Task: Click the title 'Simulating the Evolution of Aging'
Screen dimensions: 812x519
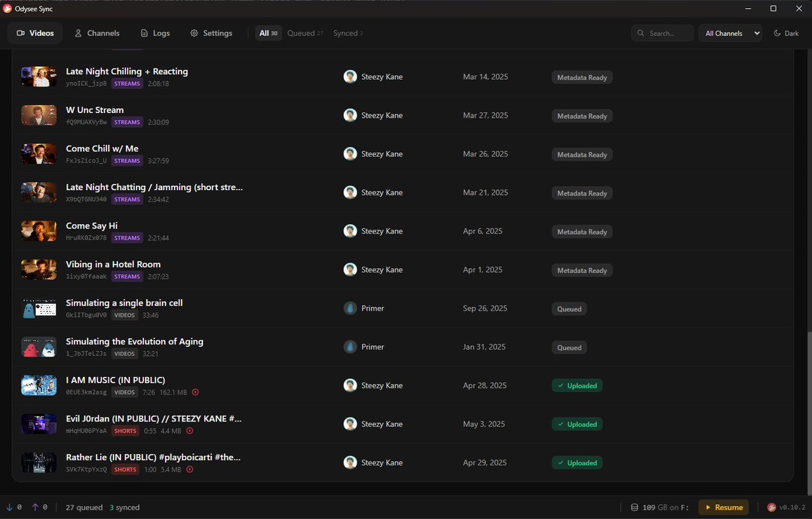Action: 135,341
